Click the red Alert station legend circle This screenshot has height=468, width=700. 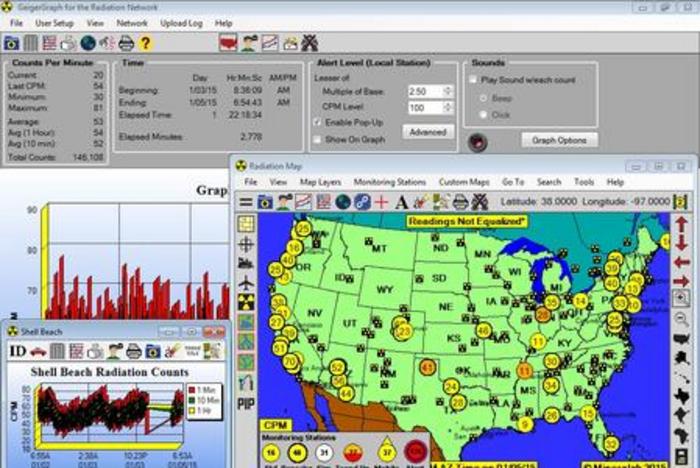click(415, 451)
